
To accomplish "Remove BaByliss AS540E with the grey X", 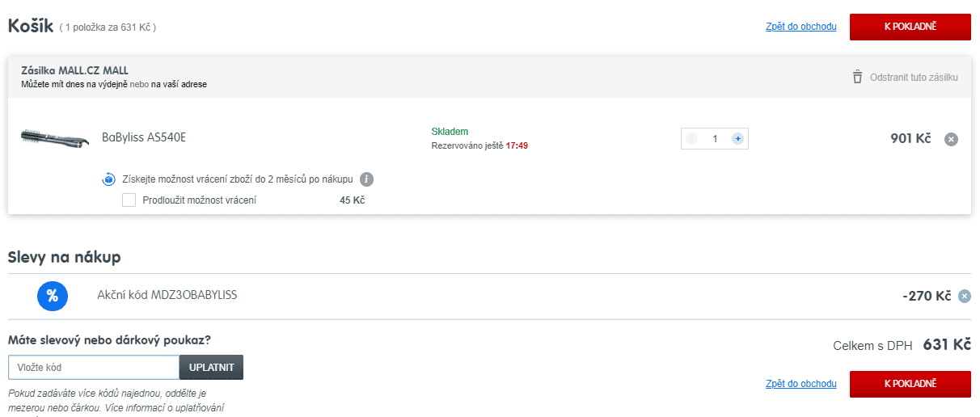I will [x=952, y=139].
